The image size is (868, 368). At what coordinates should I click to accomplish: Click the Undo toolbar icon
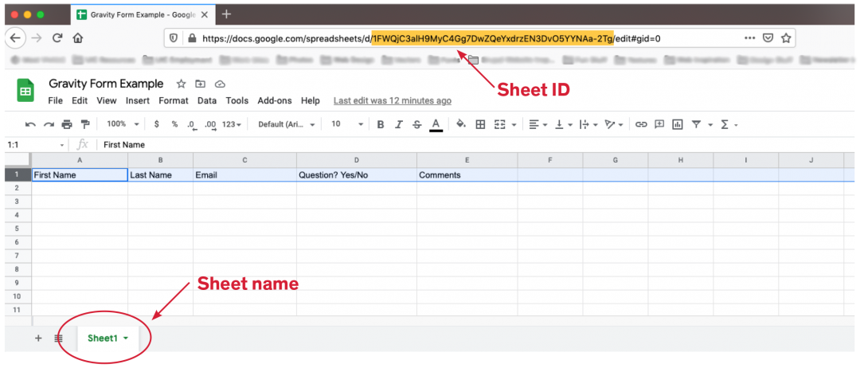(31, 124)
